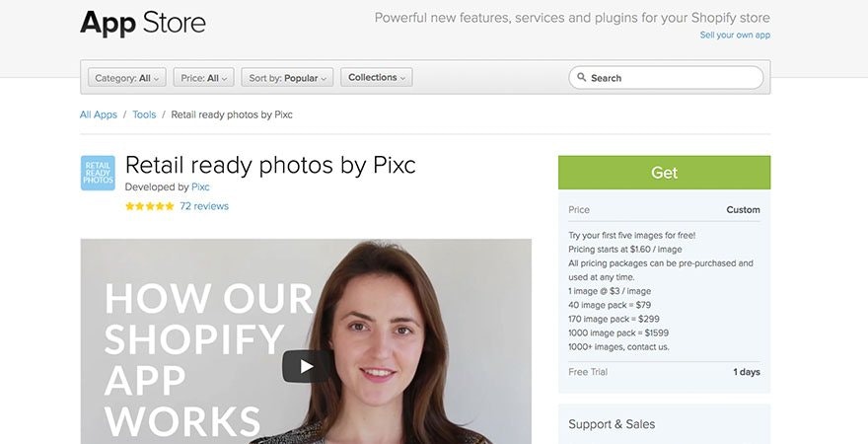
Task: Click the Retail ready photos by Pixc title
Action: (x=270, y=165)
